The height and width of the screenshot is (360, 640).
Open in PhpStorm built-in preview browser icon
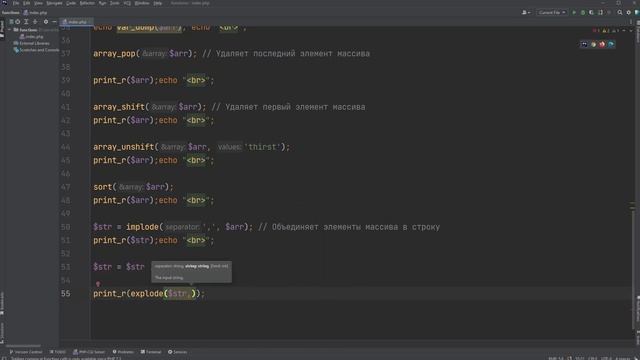(x=584, y=44)
